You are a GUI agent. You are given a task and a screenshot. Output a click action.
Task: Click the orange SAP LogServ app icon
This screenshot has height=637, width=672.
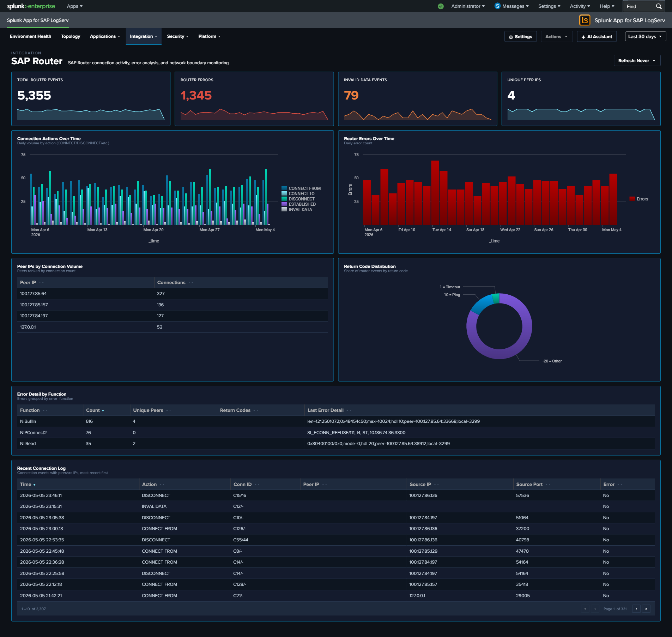pos(585,20)
